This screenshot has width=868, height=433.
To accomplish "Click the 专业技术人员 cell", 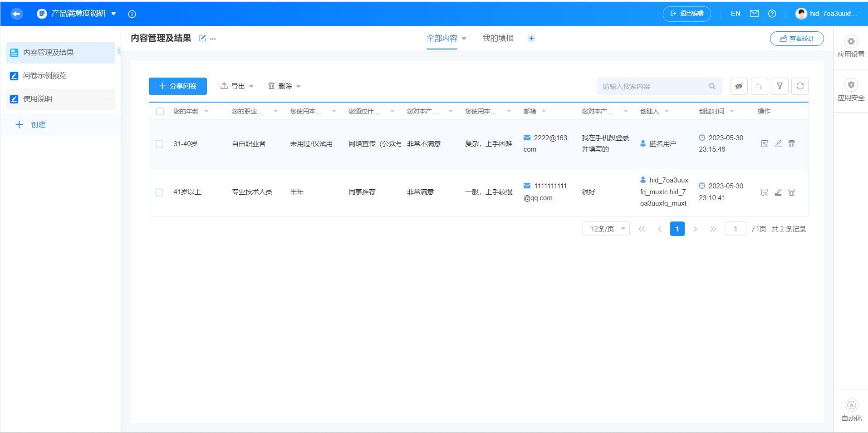I will point(252,192).
